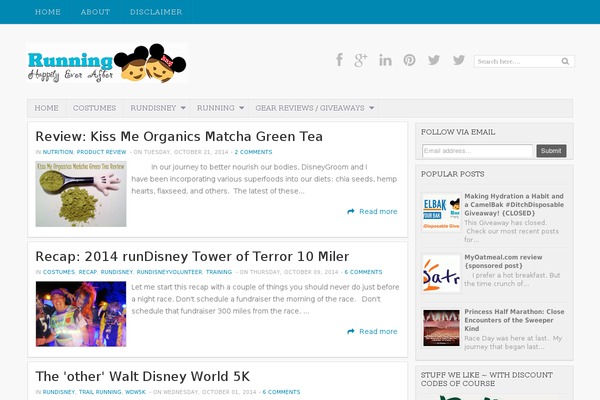Click the Thursday, October 09, 2014 date

tap(294, 272)
